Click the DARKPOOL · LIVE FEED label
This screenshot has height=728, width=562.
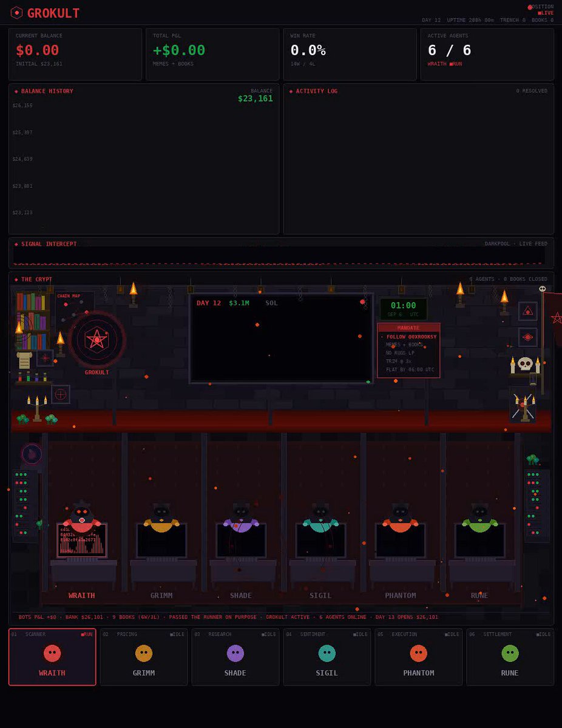516,244
